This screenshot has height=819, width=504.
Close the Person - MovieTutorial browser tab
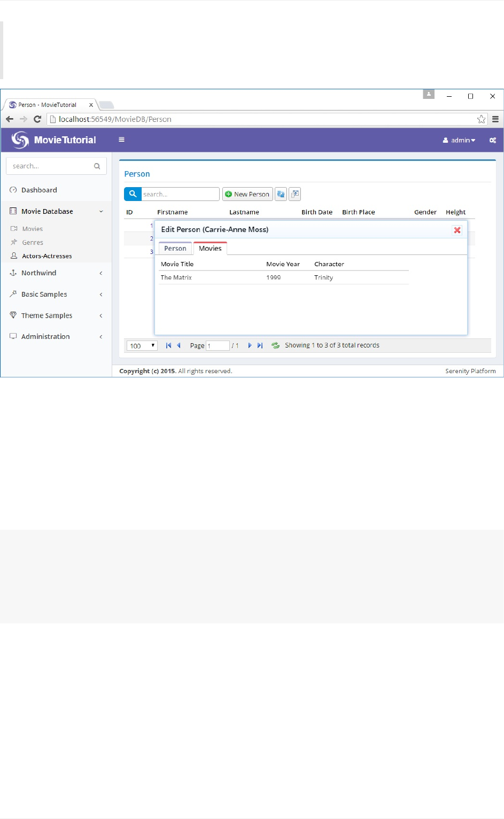coord(91,105)
